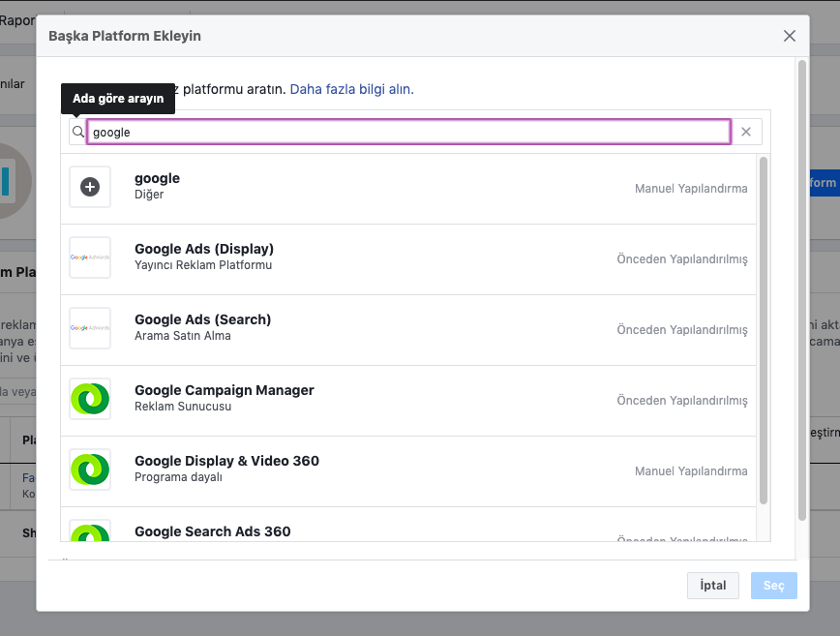Screen dimensions: 840x636
Task: Click Programa dayalı subtitle
Action: point(178,477)
